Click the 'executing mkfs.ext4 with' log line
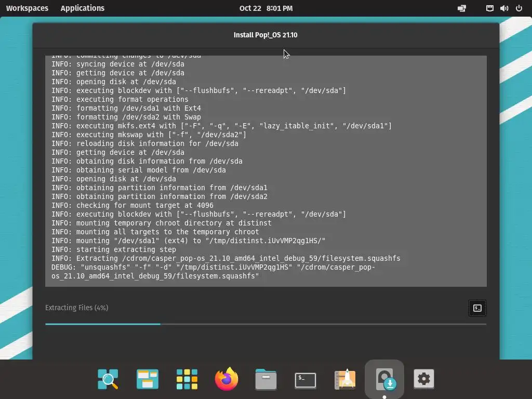 (x=221, y=126)
